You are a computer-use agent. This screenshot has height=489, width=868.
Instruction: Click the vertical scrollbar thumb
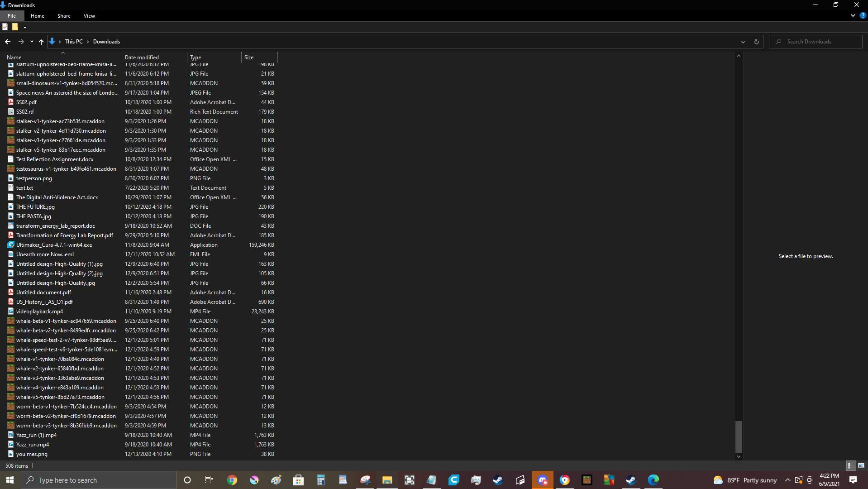(739, 436)
